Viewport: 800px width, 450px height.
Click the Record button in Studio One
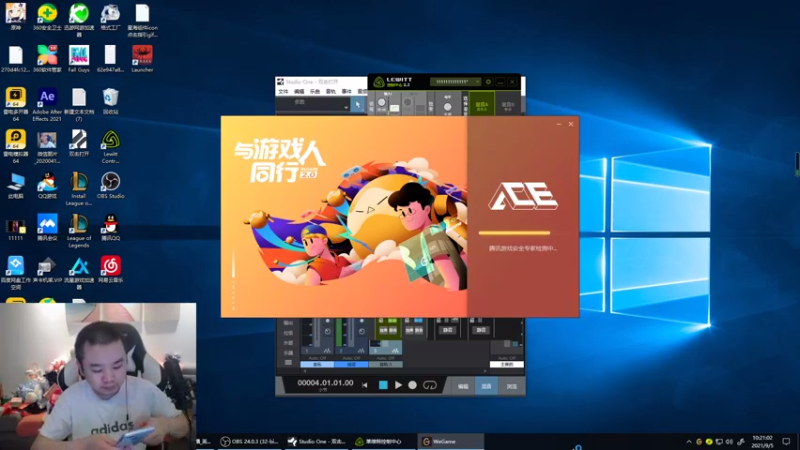click(412, 385)
